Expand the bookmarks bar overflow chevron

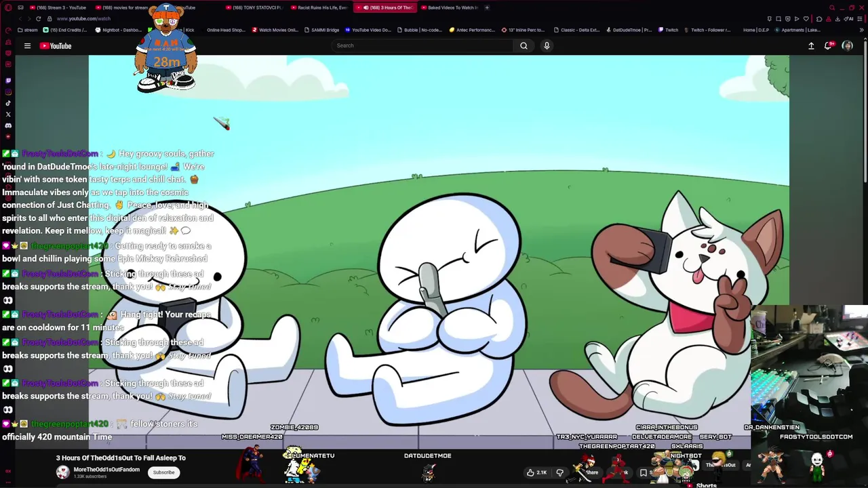click(x=862, y=30)
